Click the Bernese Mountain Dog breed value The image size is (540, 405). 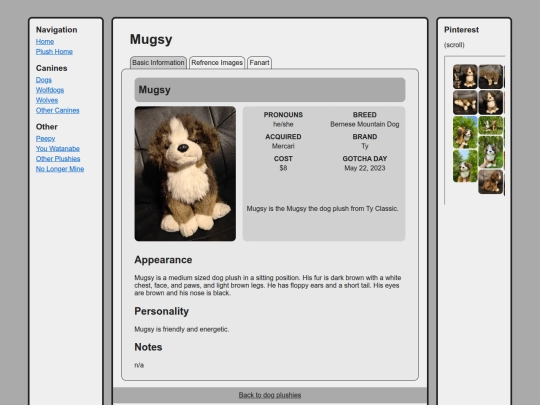365,124
